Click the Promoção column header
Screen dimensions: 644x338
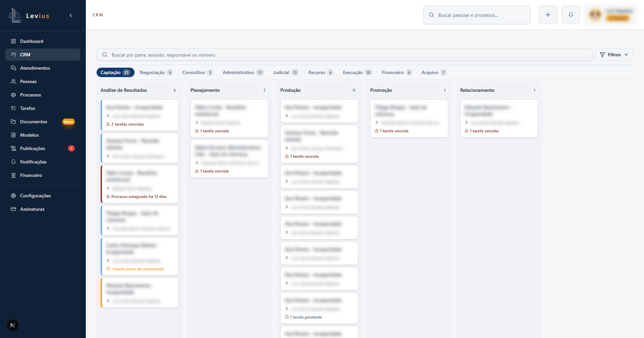click(381, 90)
